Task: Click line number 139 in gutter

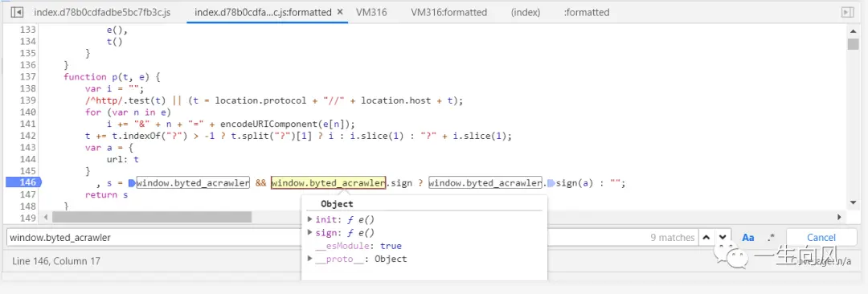Action: pos(27,100)
